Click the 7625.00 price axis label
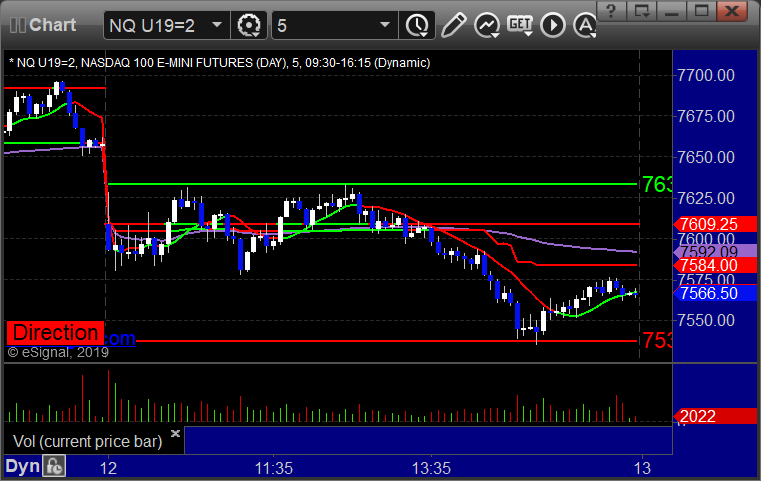Image resolution: width=761 pixels, height=481 pixels. click(706, 198)
